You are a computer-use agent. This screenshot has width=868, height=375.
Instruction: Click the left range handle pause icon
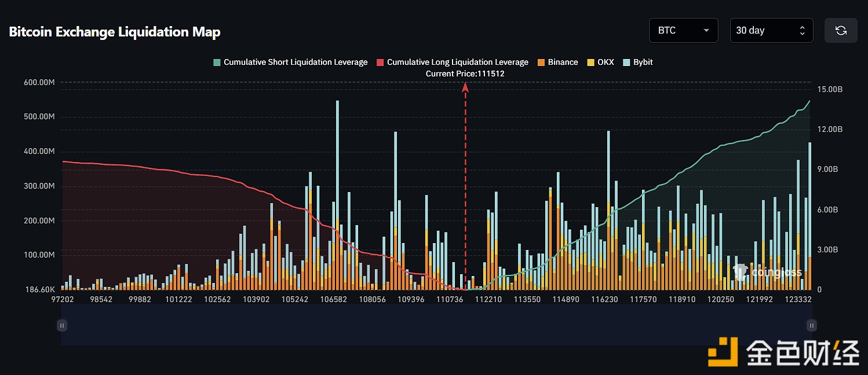click(x=62, y=326)
